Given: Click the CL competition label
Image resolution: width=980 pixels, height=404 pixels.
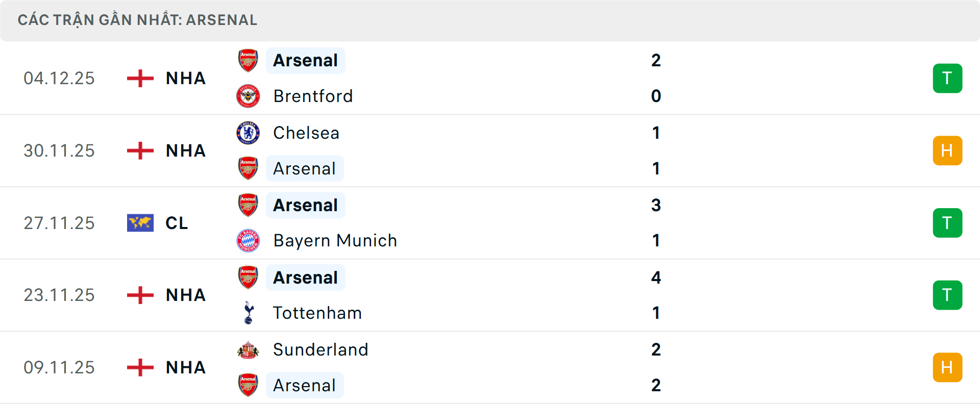Looking at the screenshot, I should coord(177,223).
